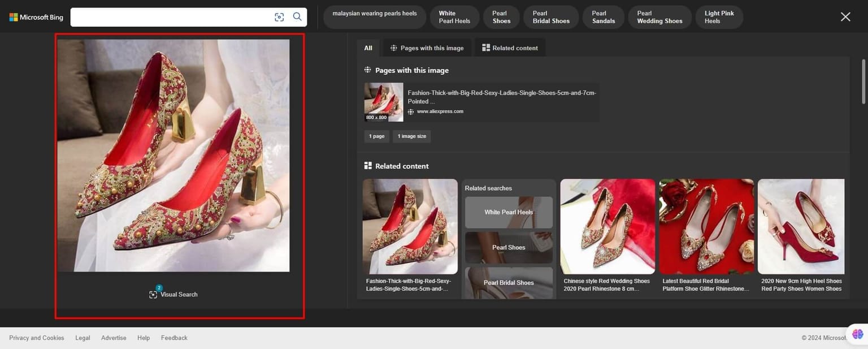Click the 1 page filter button
The image size is (868, 349).
[376, 136]
